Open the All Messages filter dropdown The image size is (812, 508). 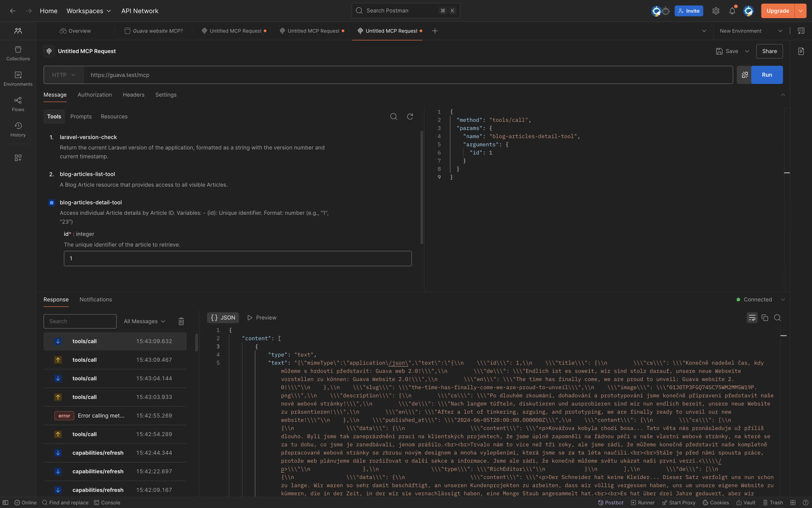144,321
